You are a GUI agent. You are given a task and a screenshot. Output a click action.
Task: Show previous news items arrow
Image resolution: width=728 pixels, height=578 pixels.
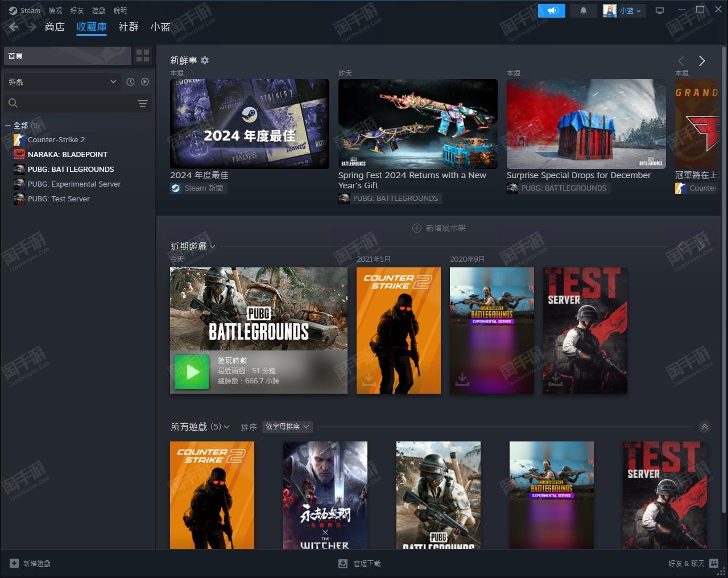[681, 61]
